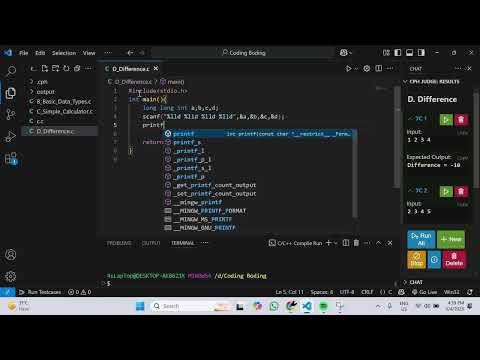
Task: Click the Stop button
Action: 417,260
